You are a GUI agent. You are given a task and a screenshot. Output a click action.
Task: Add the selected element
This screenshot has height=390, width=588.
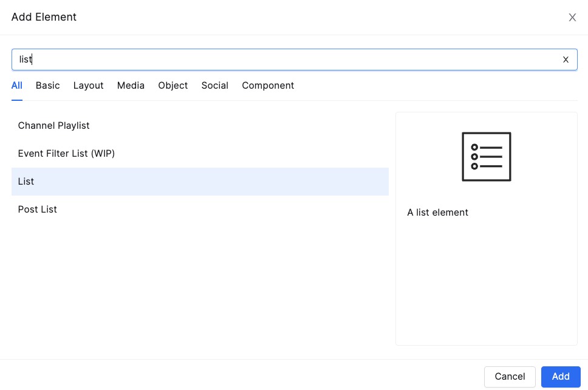(x=561, y=377)
